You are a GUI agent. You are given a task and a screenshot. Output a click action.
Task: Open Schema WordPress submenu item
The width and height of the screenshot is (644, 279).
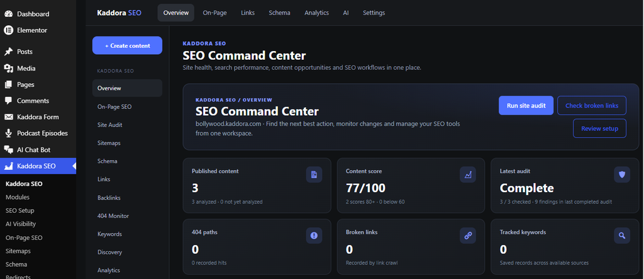(16, 264)
